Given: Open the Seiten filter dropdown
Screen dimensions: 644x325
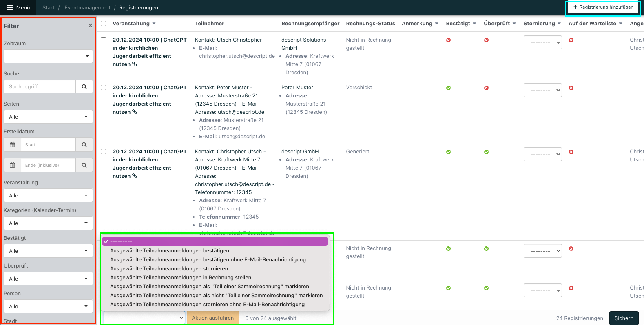Looking at the screenshot, I should [48, 117].
